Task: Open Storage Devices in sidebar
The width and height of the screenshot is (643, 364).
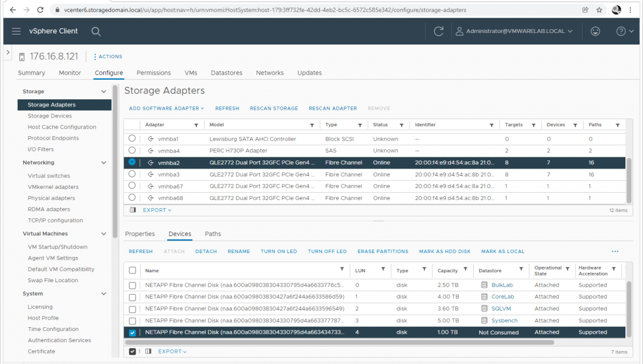Action: pyautogui.click(x=49, y=116)
